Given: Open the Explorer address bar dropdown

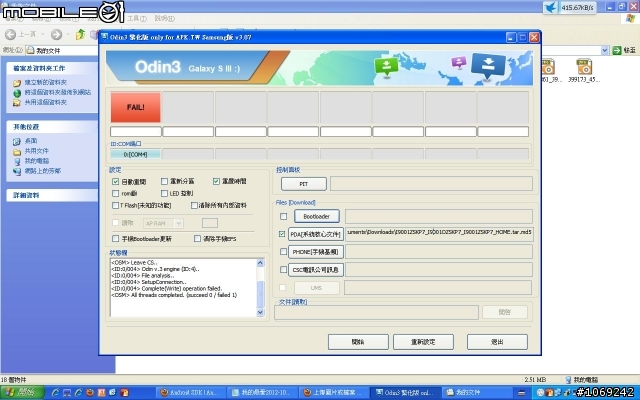Looking at the screenshot, I should click(604, 51).
